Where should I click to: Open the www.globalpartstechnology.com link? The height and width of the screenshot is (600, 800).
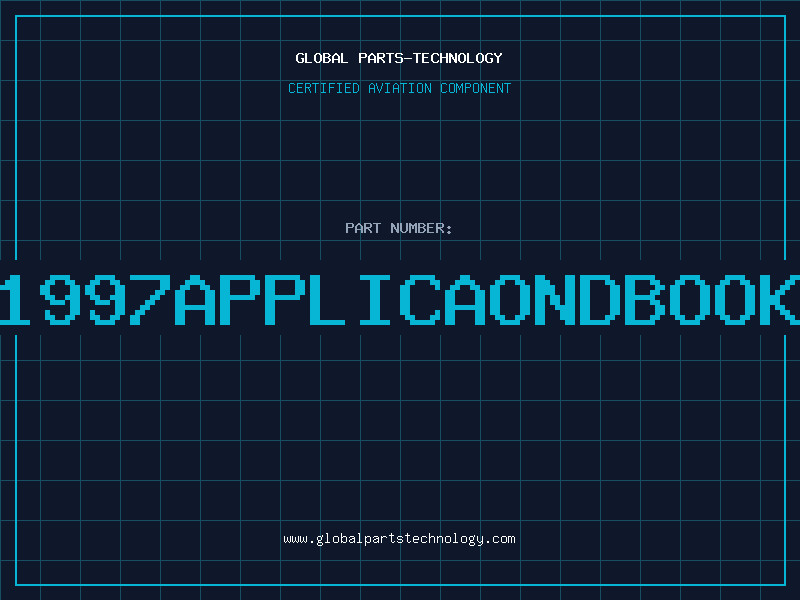[x=399, y=539]
